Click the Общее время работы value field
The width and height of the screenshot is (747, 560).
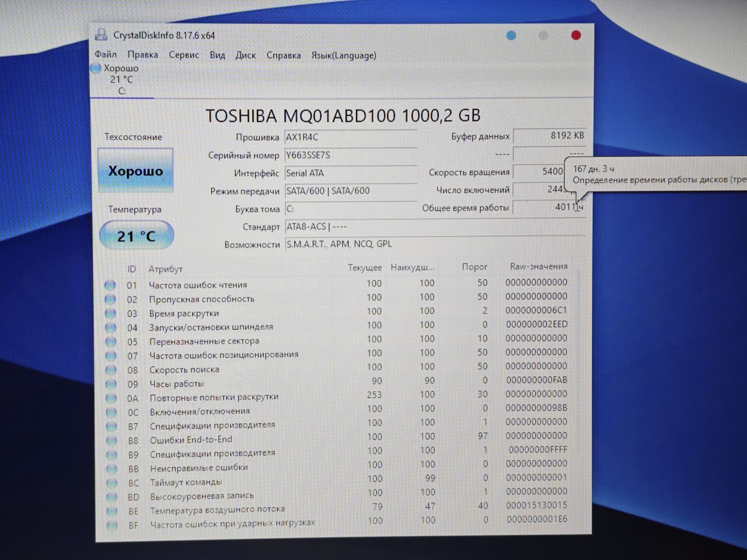point(550,207)
